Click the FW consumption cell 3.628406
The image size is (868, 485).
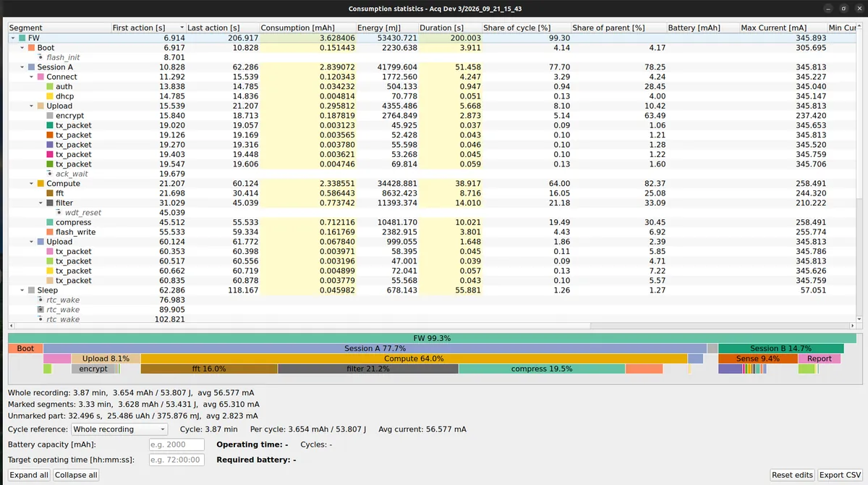309,38
